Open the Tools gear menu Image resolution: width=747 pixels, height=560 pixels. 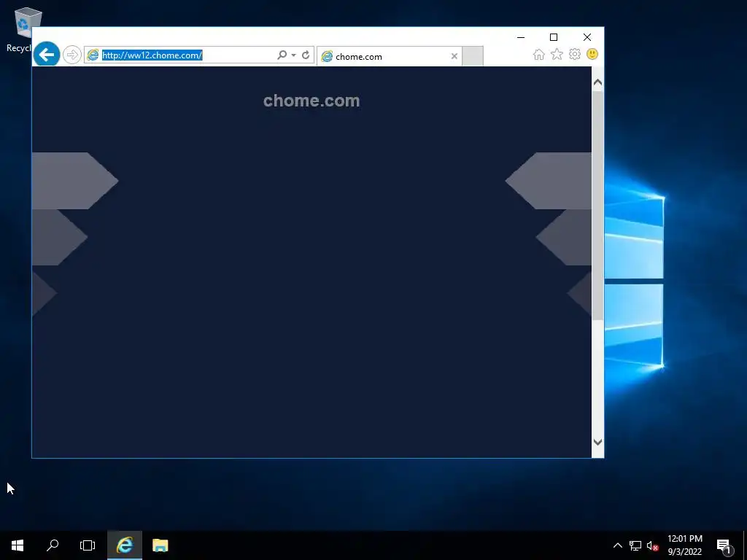(x=575, y=54)
